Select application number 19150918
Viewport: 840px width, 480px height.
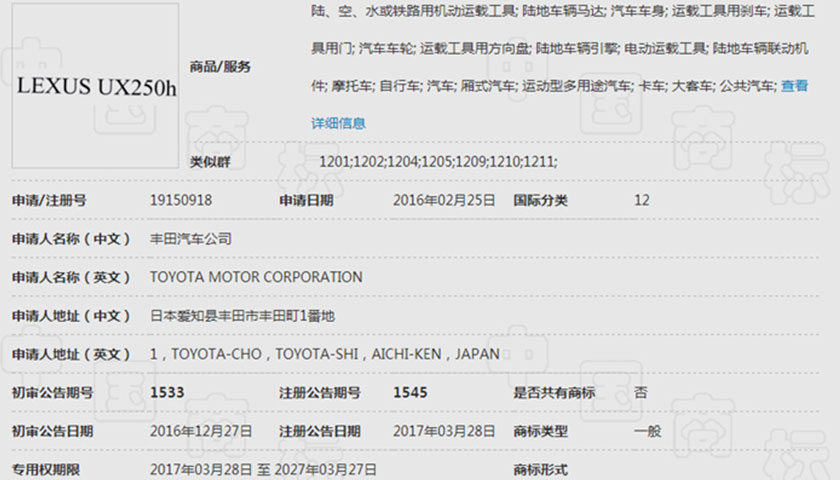pyautogui.click(x=181, y=200)
